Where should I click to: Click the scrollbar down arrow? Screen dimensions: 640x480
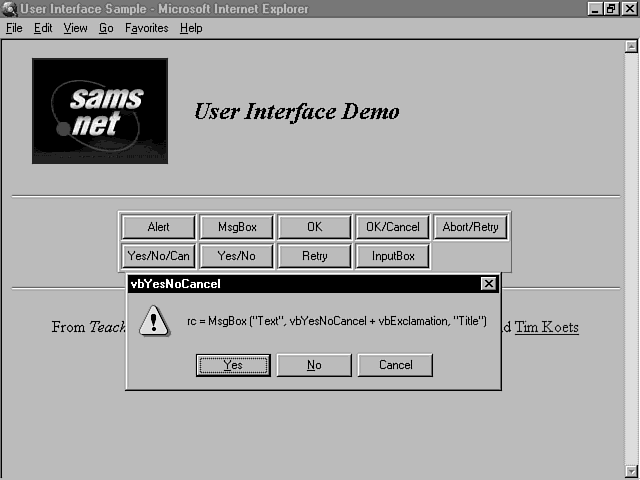point(631,471)
